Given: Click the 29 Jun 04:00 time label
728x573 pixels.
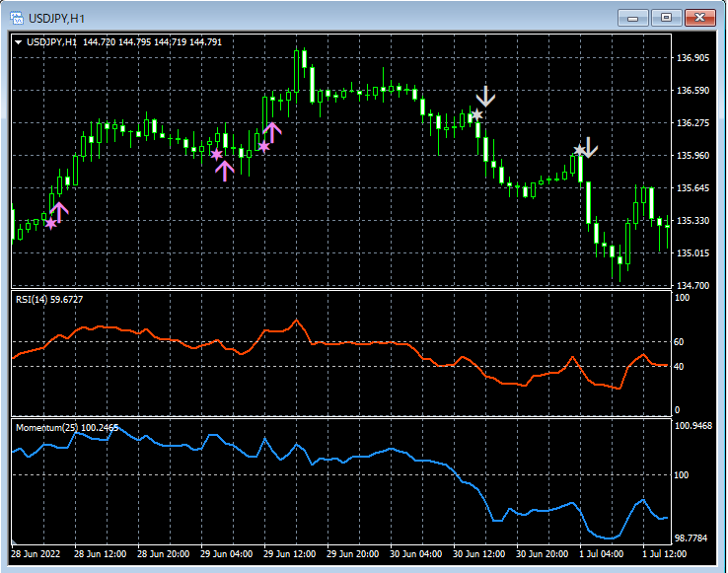Looking at the screenshot, I should coord(227,554).
